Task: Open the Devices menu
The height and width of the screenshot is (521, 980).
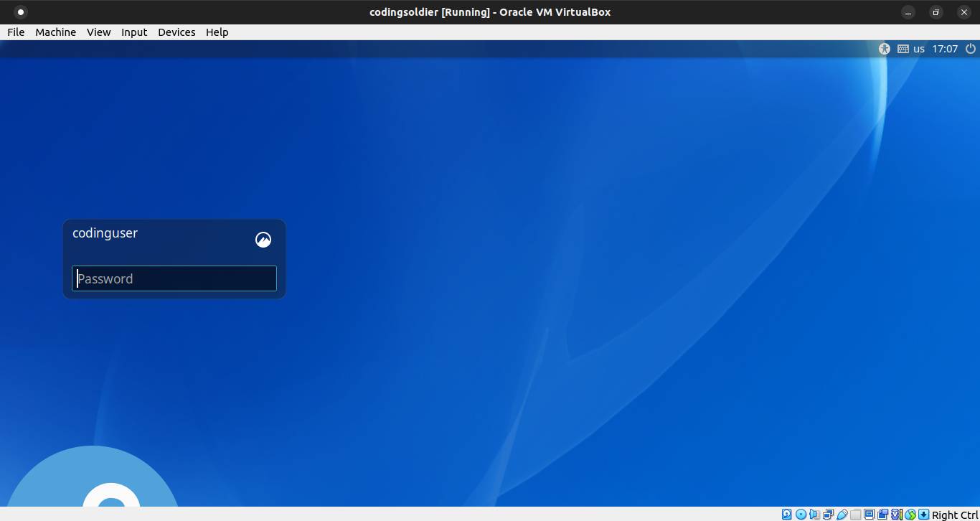Action: (x=176, y=32)
